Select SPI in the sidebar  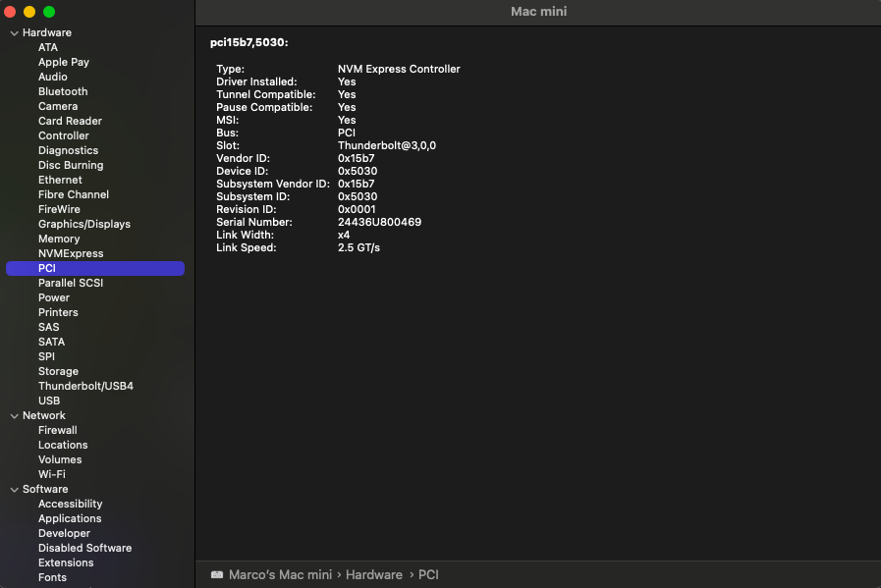[x=46, y=356]
